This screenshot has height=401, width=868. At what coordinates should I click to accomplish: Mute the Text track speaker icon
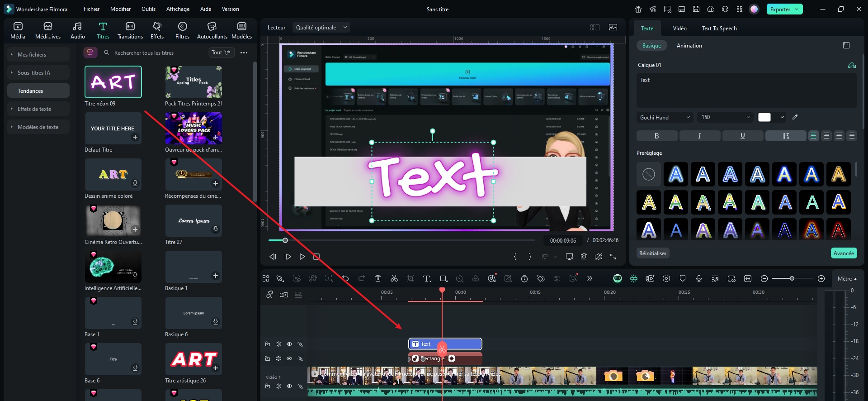278,344
